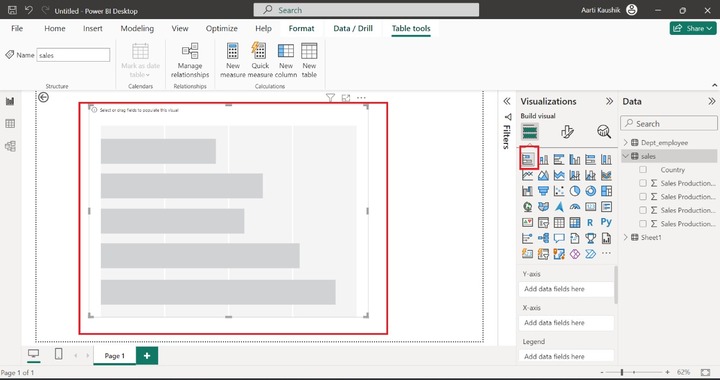Image resolution: width=720 pixels, height=380 pixels.
Task: Switch to Report view in left sidebar
Action: pyautogui.click(x=10, y=101)
